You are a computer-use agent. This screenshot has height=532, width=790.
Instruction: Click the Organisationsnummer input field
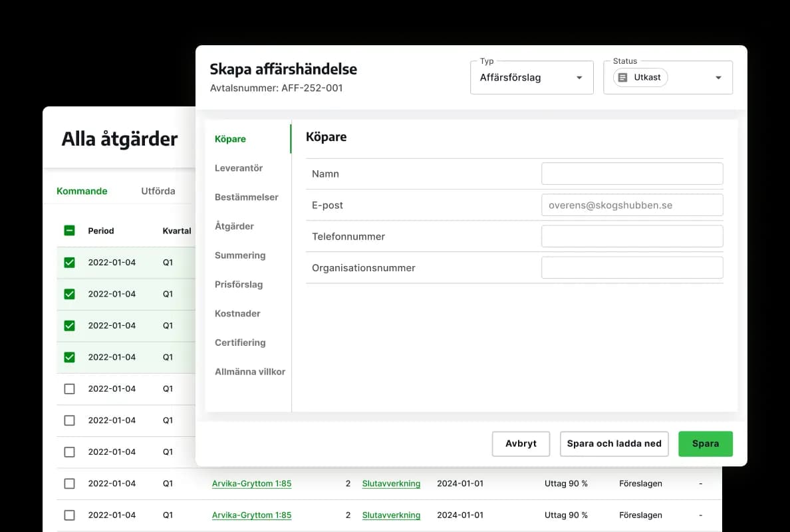click(x=632, y=268)
